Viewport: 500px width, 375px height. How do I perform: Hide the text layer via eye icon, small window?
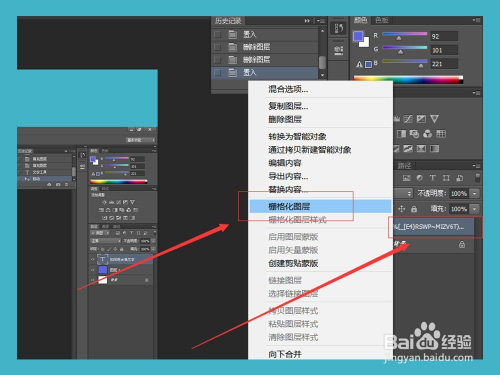93,259
